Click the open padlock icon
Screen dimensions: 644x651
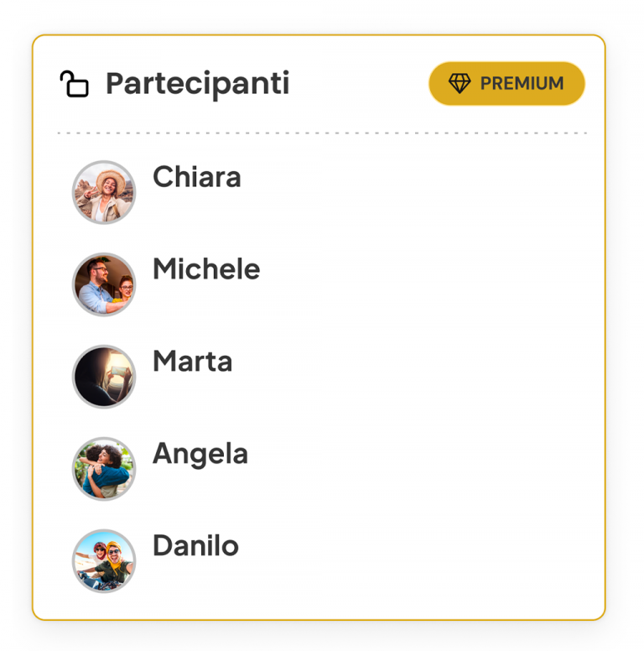(74, 84)
